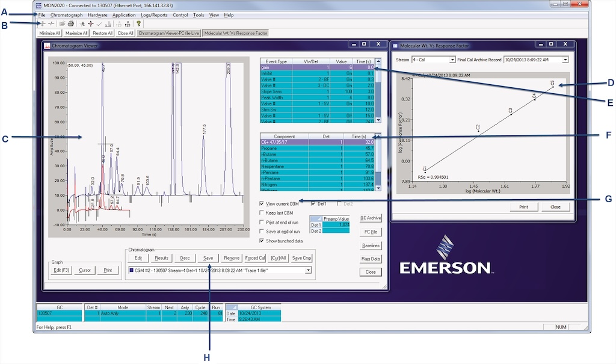Screen dimensions: 616x364
Task: Toggle the Det1 checkbox
Action: pos(313,203)
